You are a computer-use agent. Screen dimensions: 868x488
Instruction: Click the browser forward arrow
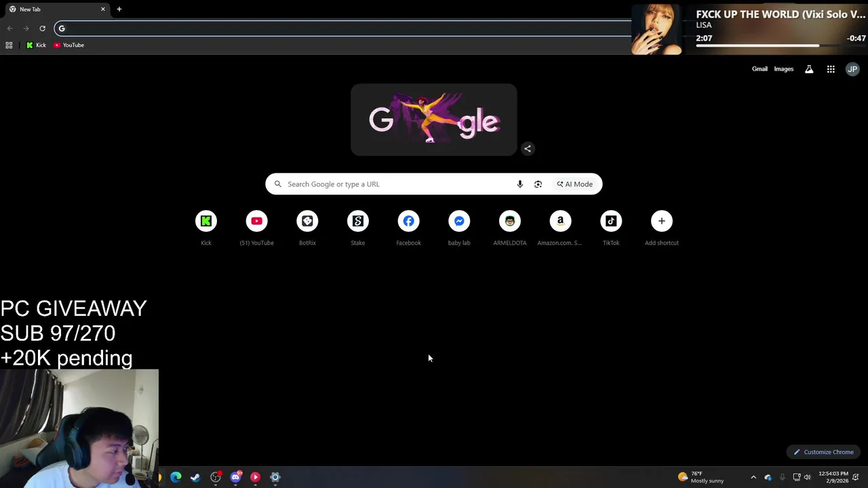[x=26, y=28]
